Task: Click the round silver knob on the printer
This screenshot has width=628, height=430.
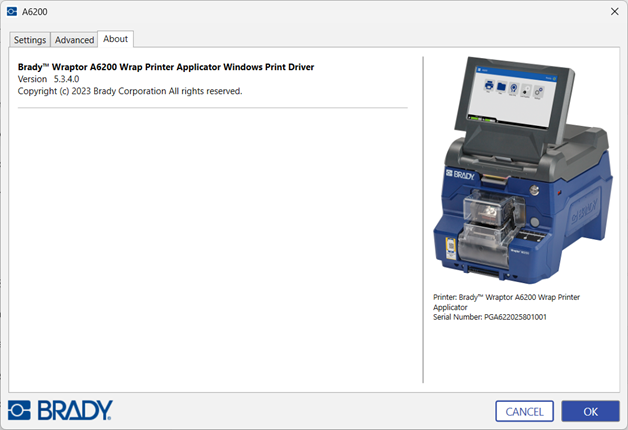Action: 536,191
